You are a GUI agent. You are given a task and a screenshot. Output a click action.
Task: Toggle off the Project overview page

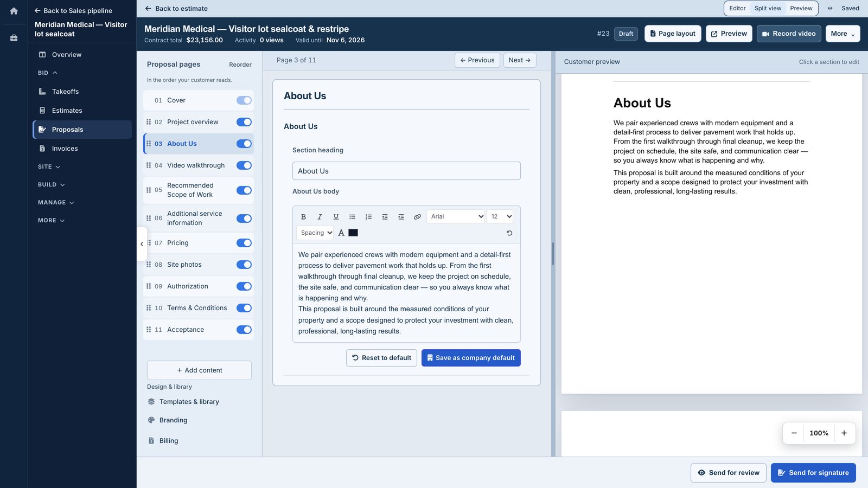[x=244, y=122]
